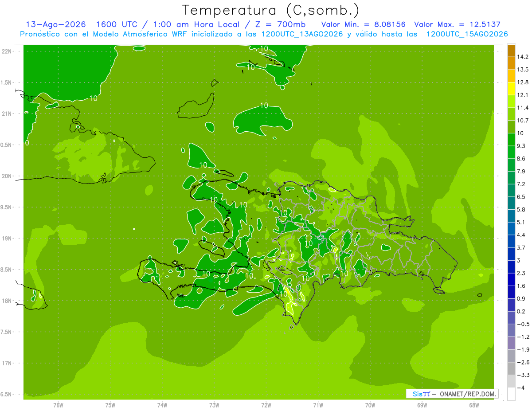
Task: Click the legend value '12.8'
Action: [x=523, y=82]
